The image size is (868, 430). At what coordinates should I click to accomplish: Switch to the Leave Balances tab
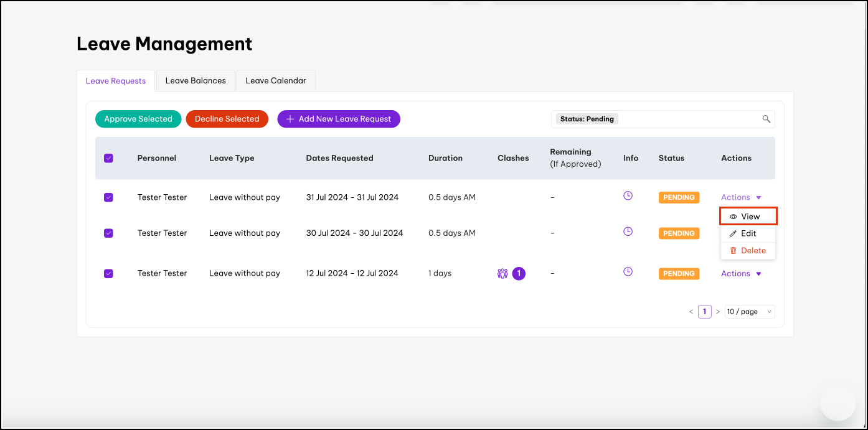pos(196,81)
